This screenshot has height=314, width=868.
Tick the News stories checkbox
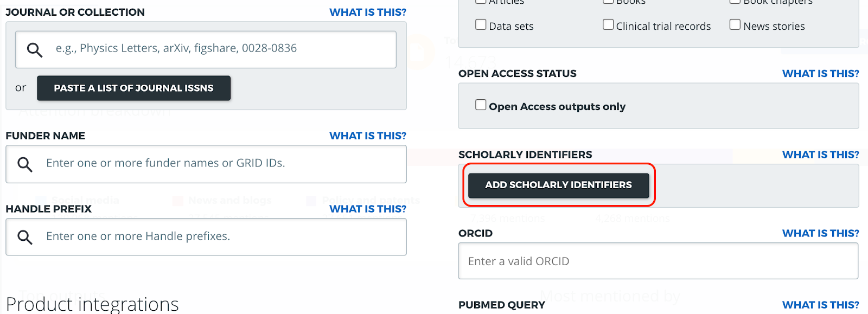pyautogui.click(x=735, y=25)
